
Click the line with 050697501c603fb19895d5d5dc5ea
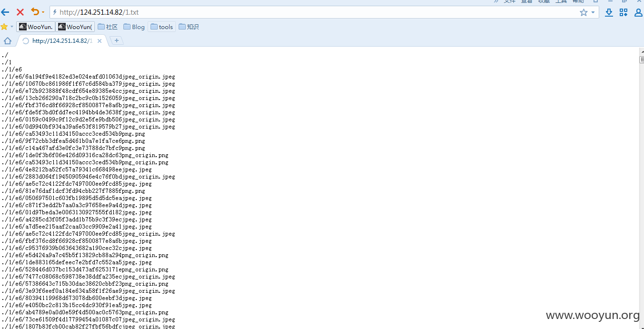coord(77,198)
